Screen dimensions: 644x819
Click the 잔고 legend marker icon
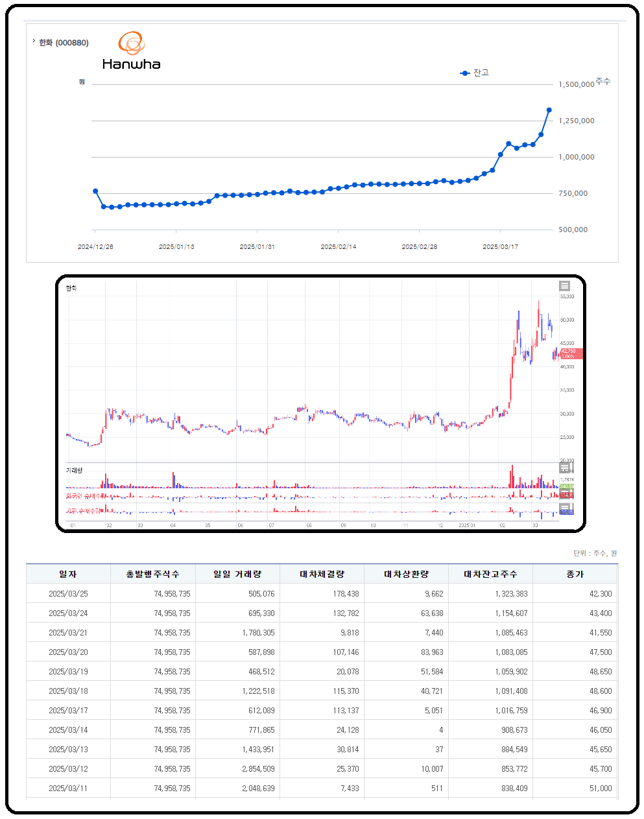point(464,73)
